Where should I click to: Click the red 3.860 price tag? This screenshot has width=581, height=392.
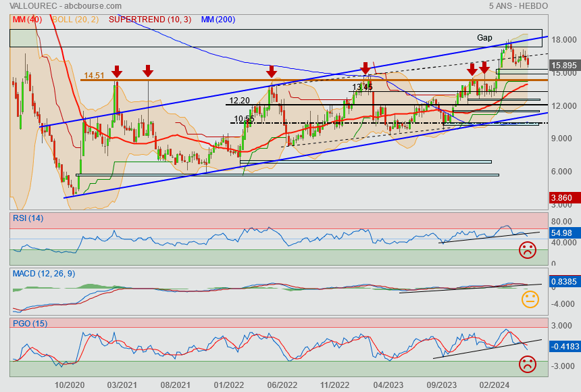564,198
